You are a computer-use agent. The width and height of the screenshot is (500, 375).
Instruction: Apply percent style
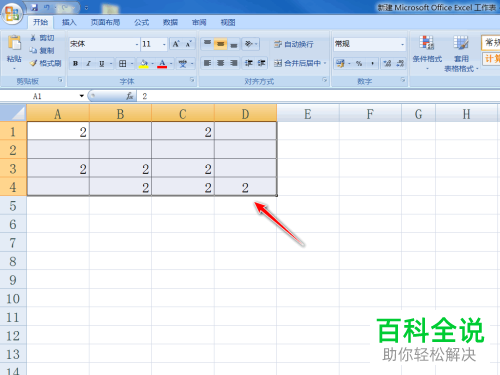(x=359, y=63)
